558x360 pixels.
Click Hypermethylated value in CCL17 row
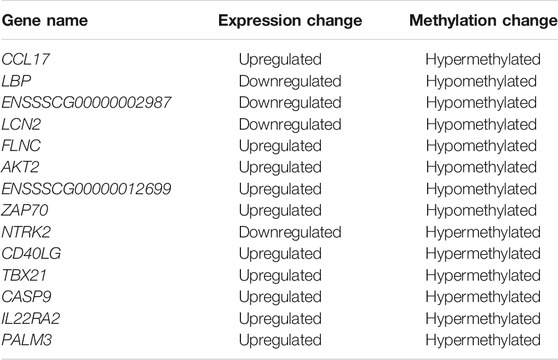483,59
